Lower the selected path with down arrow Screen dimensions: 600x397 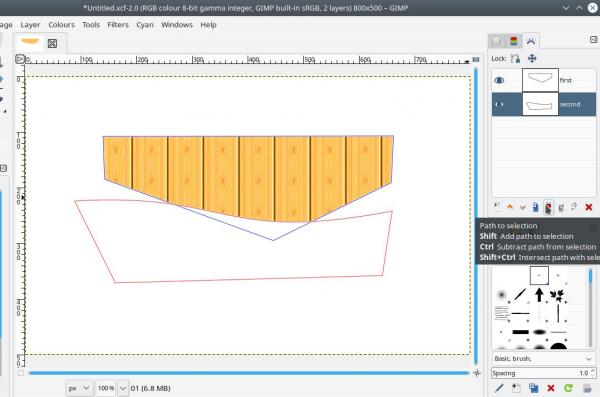pyautogui.click(x=523, y=207)
